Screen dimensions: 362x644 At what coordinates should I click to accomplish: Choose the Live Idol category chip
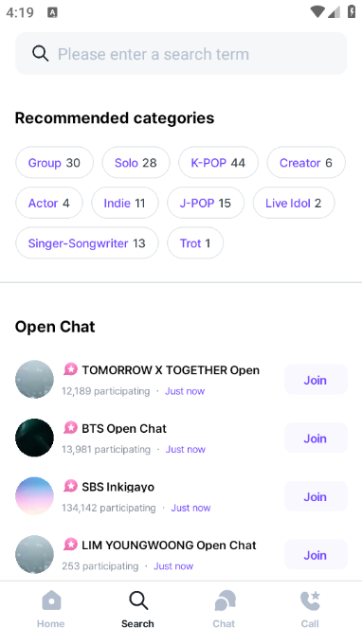tap(294, 203)
